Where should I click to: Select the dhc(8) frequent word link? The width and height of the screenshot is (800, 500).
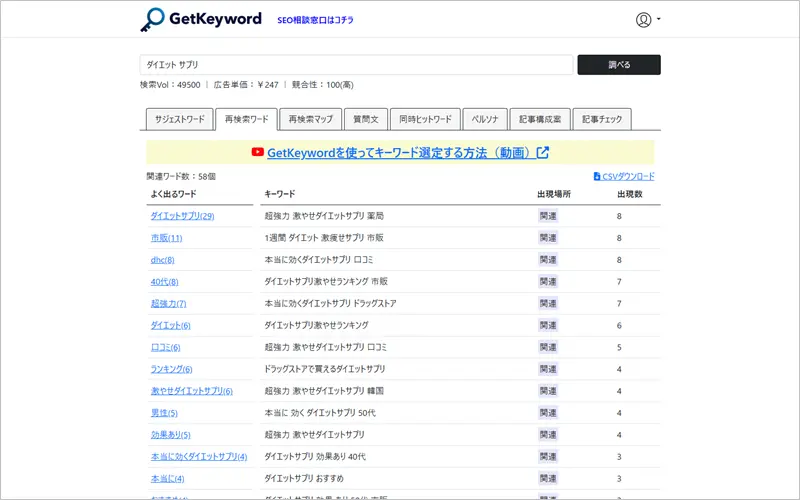[163, 260]
